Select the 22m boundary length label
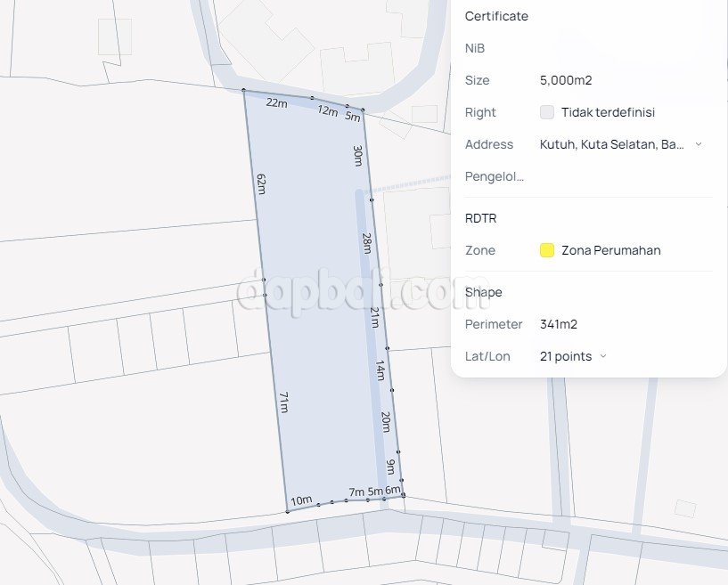Viewport: 728px width, 585px height. pyautogui.click(x=277, y=103)
